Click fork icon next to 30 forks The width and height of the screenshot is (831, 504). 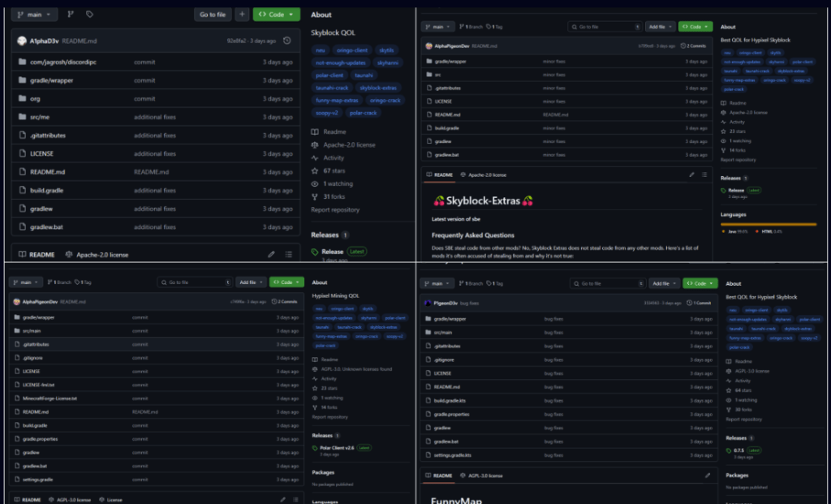(x=729, y=410)
